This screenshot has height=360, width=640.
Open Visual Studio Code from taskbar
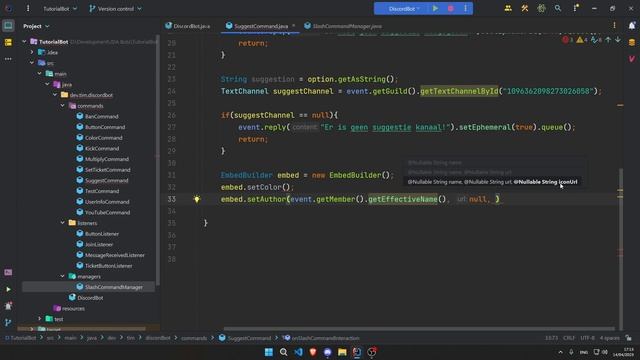(x=298, y=352)
